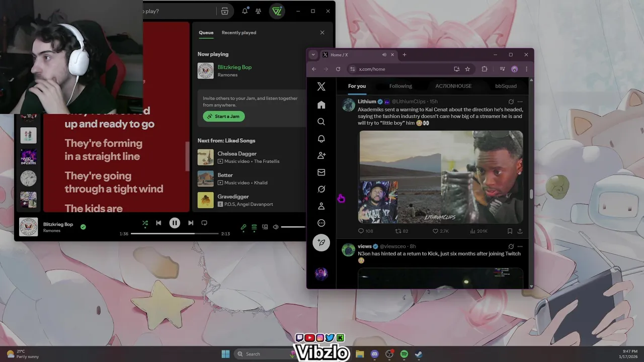
Task: Open more options on Lithium post
Action: [520, 102]
